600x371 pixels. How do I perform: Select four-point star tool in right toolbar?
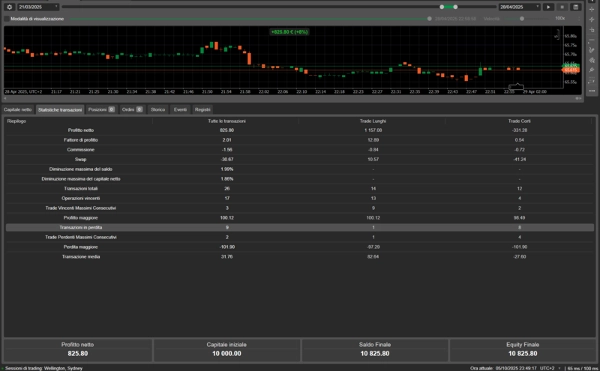(x=592, y=20)
